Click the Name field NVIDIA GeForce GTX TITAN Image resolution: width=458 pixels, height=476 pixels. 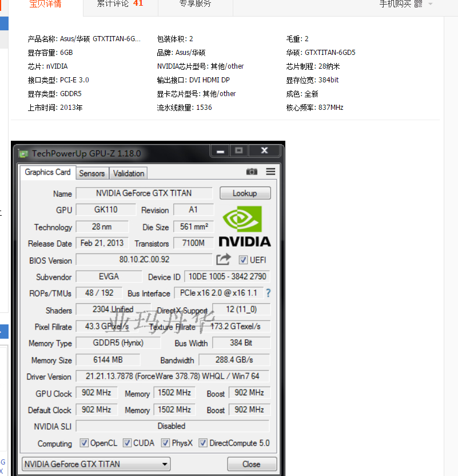pyautogui.click(x=144, y=193)
